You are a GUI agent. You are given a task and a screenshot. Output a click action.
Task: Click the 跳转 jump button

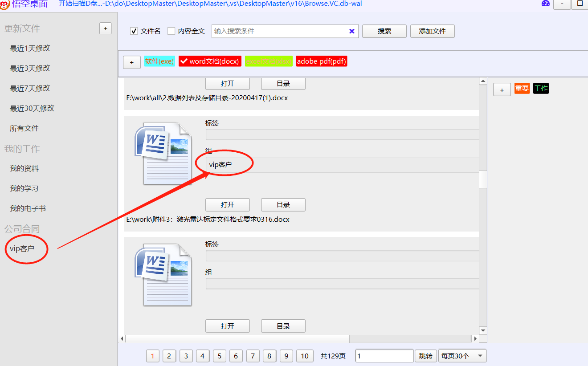click(426, 356)
